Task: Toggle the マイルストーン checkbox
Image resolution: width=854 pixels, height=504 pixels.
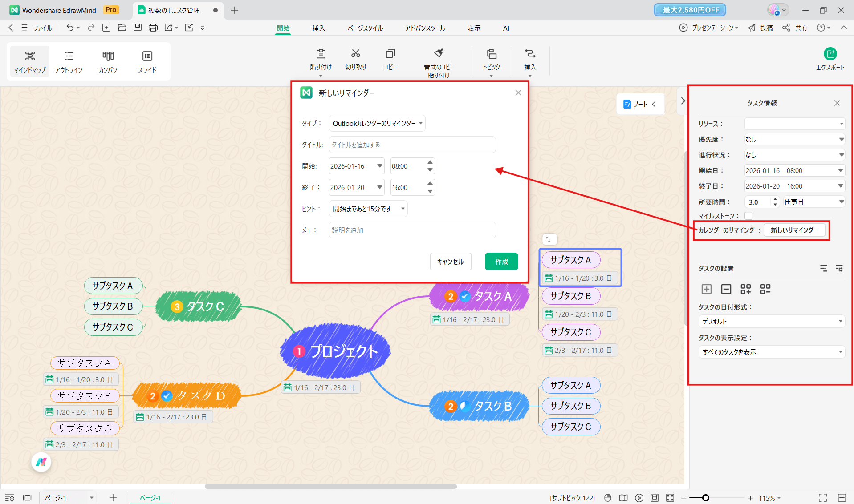Action: [748, 215]
